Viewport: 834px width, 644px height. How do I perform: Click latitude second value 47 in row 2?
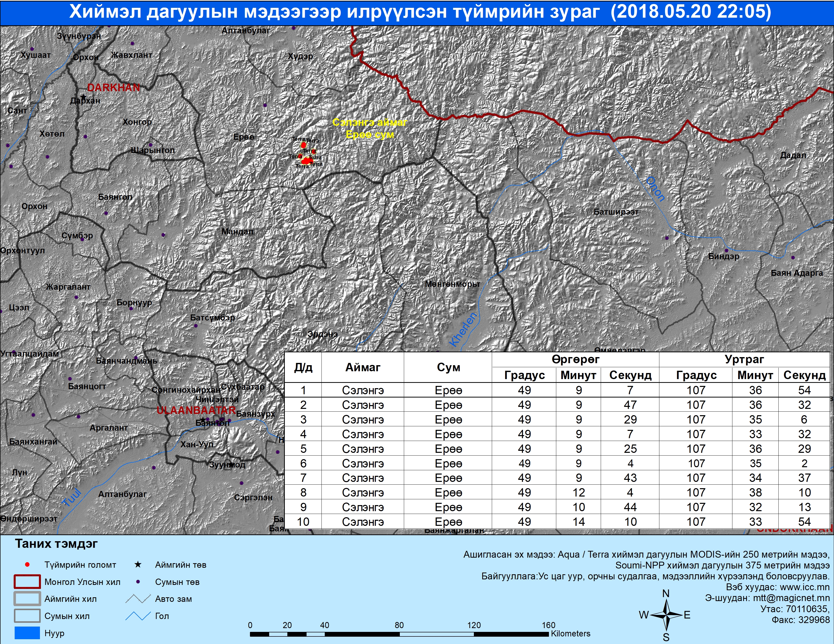[630, 405]
